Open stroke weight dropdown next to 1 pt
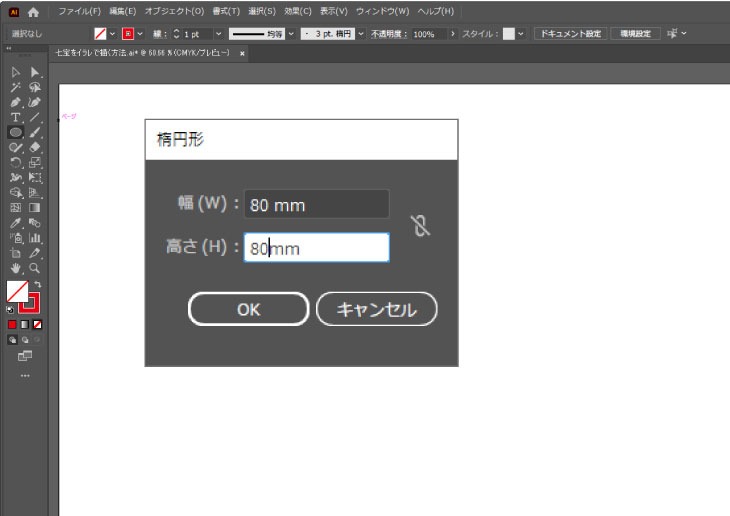The image size is (730, 516). [218, 34]
